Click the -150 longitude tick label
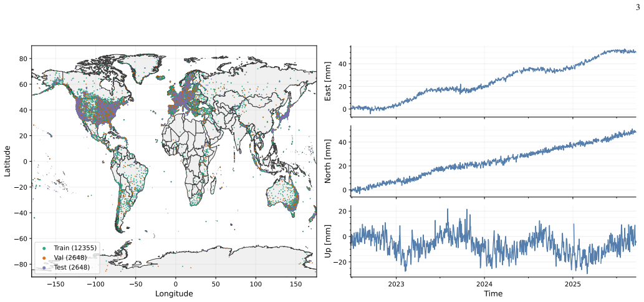This screenshot has height=302, width=644. click(55, 285)
